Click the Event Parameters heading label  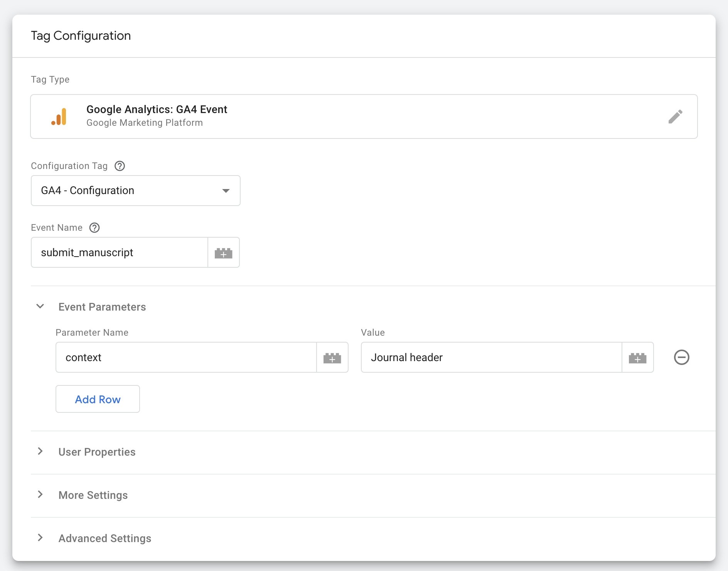[102, 307]
